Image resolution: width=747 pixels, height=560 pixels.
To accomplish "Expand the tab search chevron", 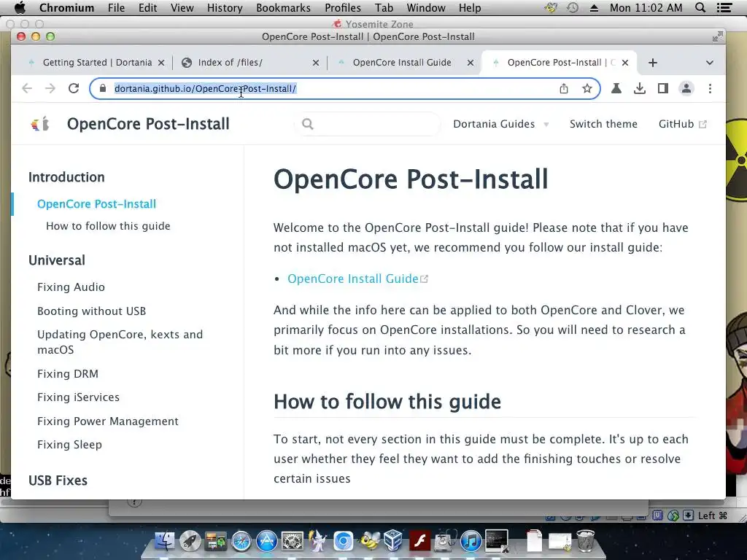I will (x=709, y=63).
